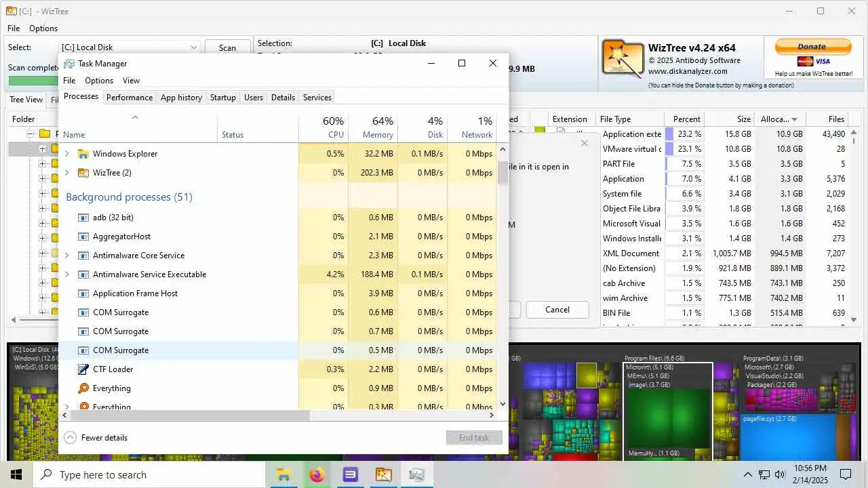
Task: Open the App history tab
Action: point(181,98)
